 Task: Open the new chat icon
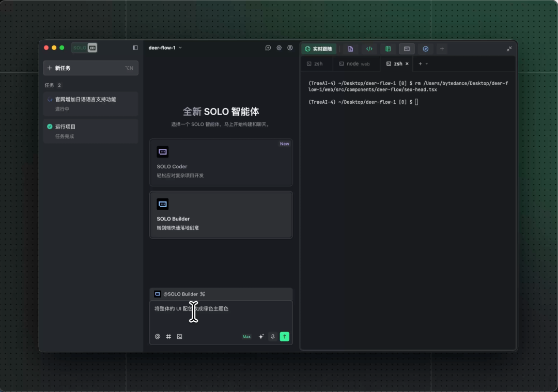268,48
